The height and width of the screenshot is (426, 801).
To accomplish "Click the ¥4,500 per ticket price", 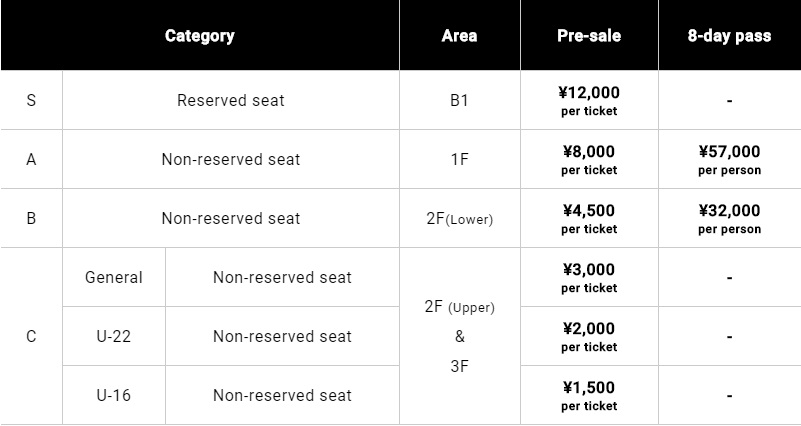I will pos(589,218).
